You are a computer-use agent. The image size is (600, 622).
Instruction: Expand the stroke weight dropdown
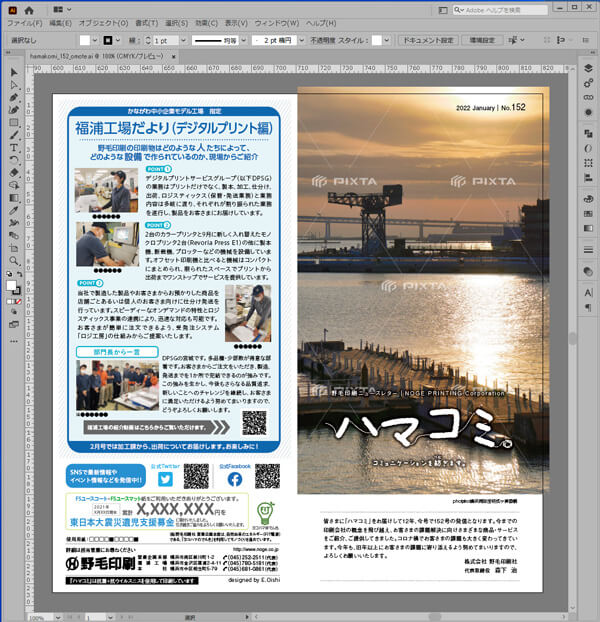[183, 40]
